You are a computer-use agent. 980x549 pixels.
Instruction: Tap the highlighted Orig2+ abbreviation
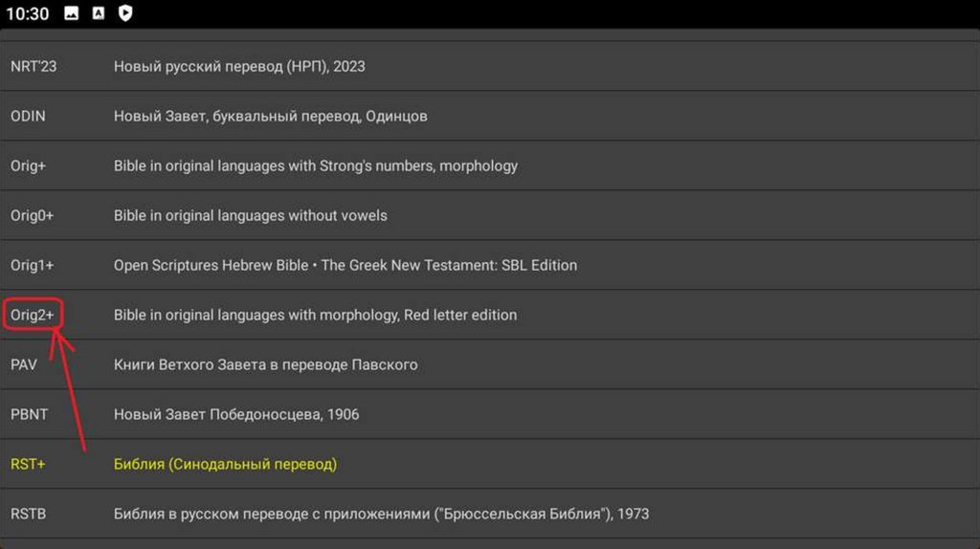pyautogui.click(x=33, y=315)
